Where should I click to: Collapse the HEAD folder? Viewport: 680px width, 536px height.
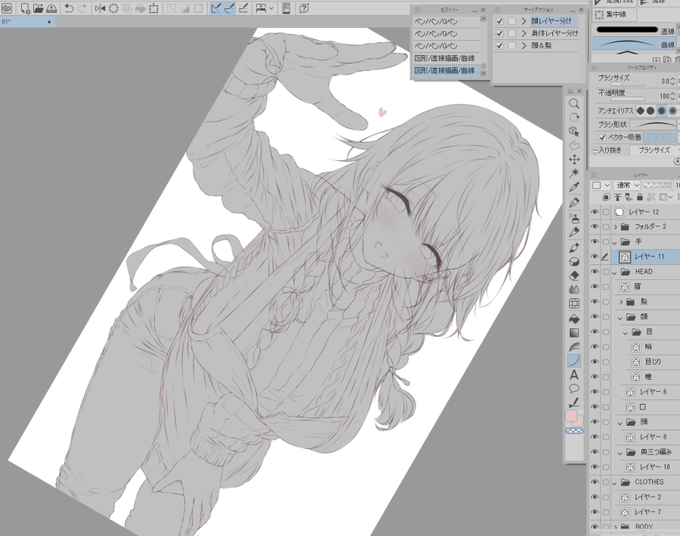point(615,272)
